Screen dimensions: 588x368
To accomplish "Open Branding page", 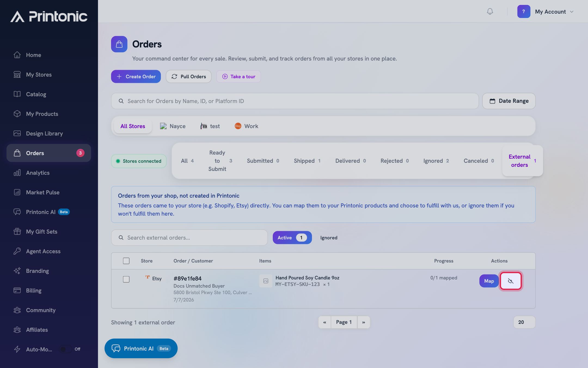I will (x=49, y=271).
